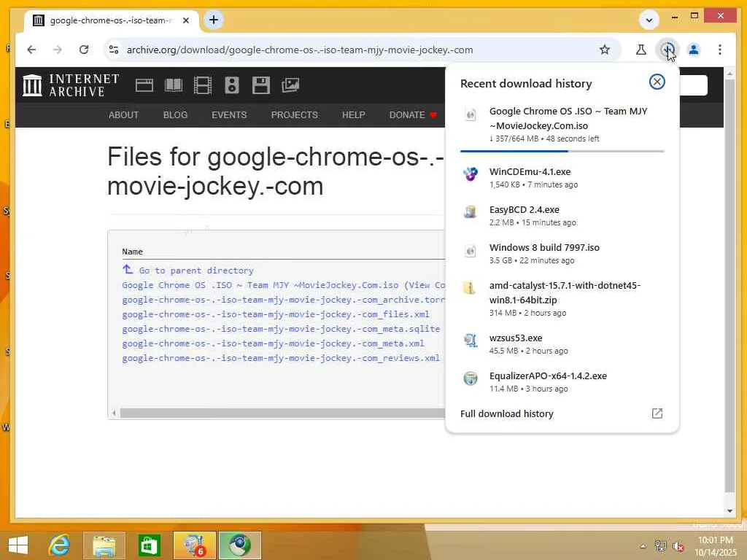
Task: Open Windows 8 build 7997.iso download
Action: pos(562,253)
